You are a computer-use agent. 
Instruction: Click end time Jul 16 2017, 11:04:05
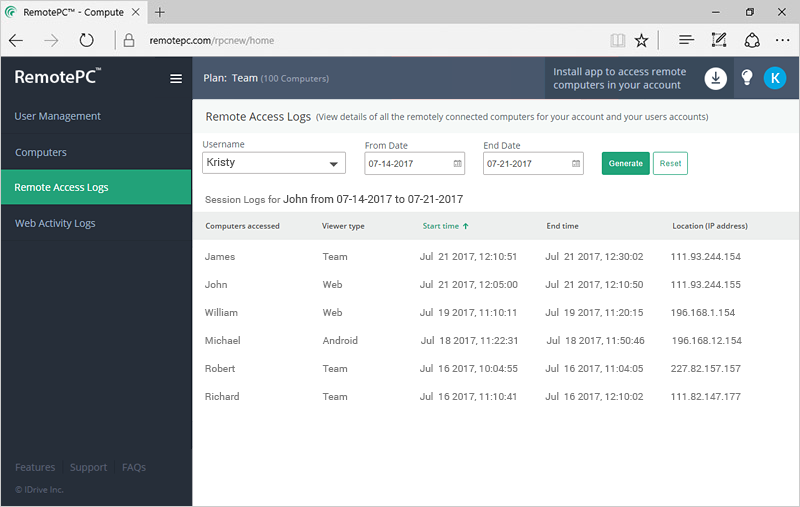click(x=594, y=369)
